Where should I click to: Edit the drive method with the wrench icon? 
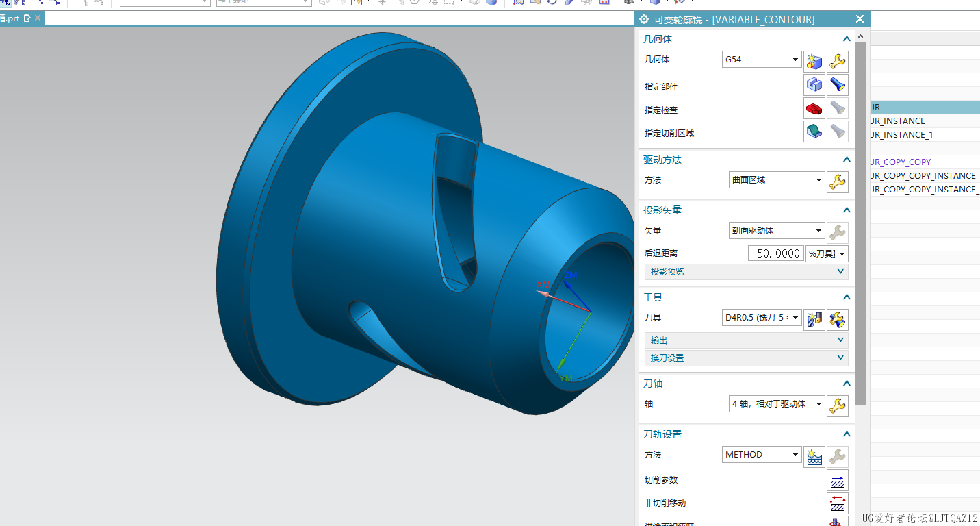[x=837, y=181]
